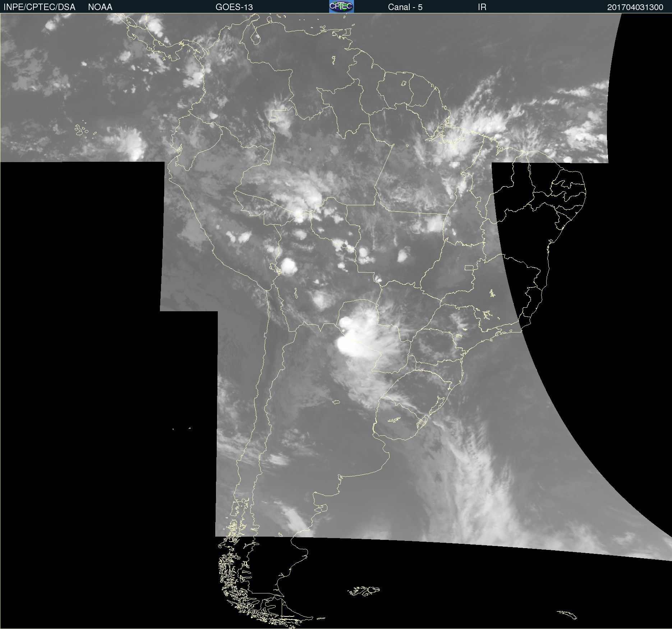672x629 pixels.
Task: Click the Canal - 5 label
Action: tap(405, 7)
